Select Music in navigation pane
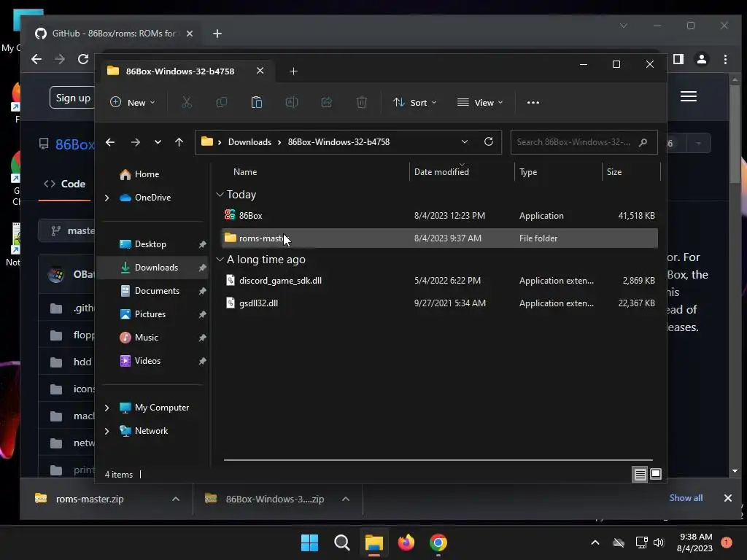 (153, 338)
